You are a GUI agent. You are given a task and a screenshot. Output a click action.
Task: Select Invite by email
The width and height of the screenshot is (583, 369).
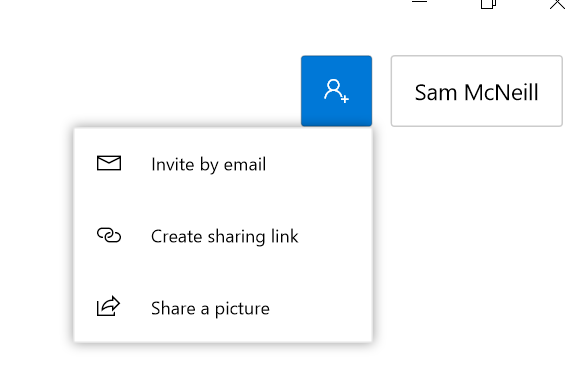pyautogui.click(x=223, y=164)
